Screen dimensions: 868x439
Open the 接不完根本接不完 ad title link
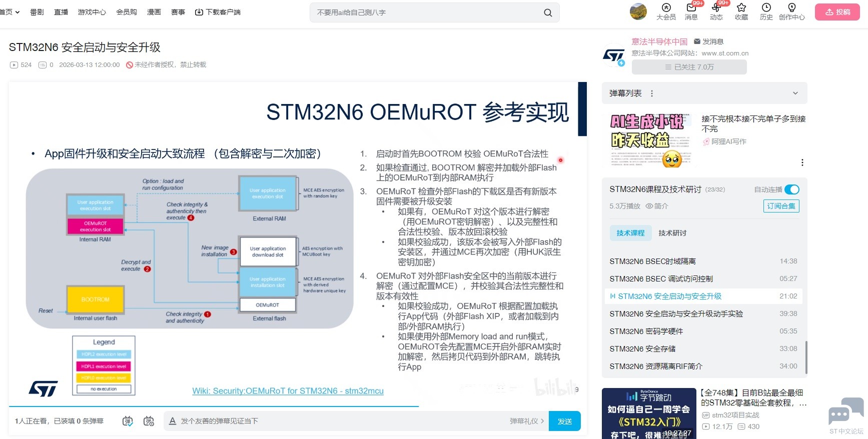tap(753, 123)
